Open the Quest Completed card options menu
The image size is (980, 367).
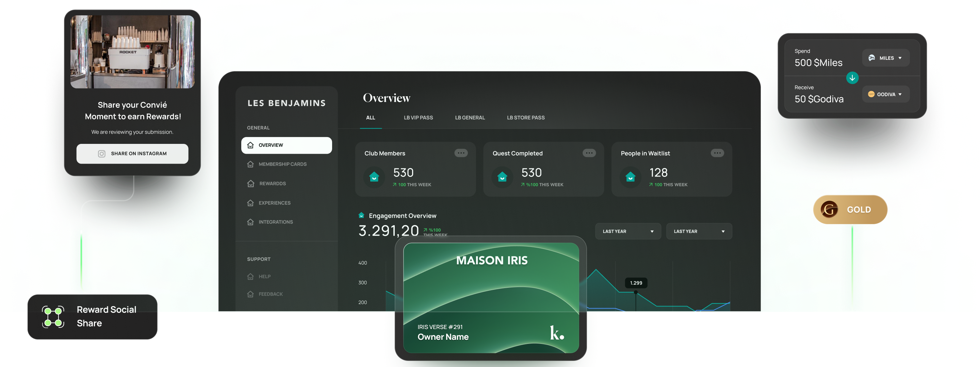coord(589,153)
